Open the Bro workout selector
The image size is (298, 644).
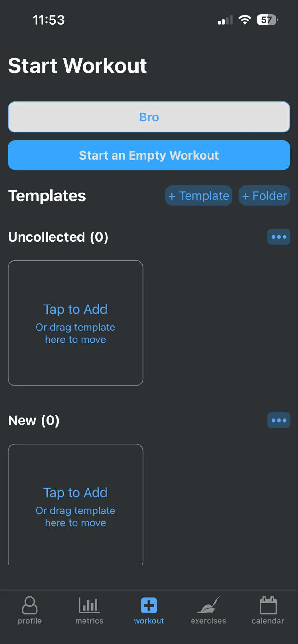(x=149, y=117)
